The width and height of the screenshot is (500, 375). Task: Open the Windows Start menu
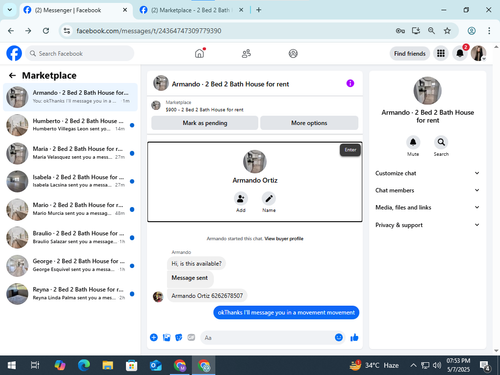(12, 365)
